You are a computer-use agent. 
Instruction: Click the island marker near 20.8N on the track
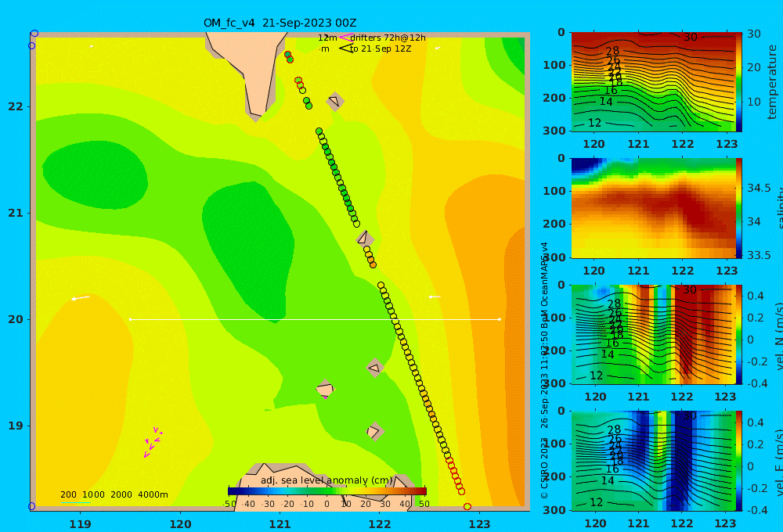[364, 238]
